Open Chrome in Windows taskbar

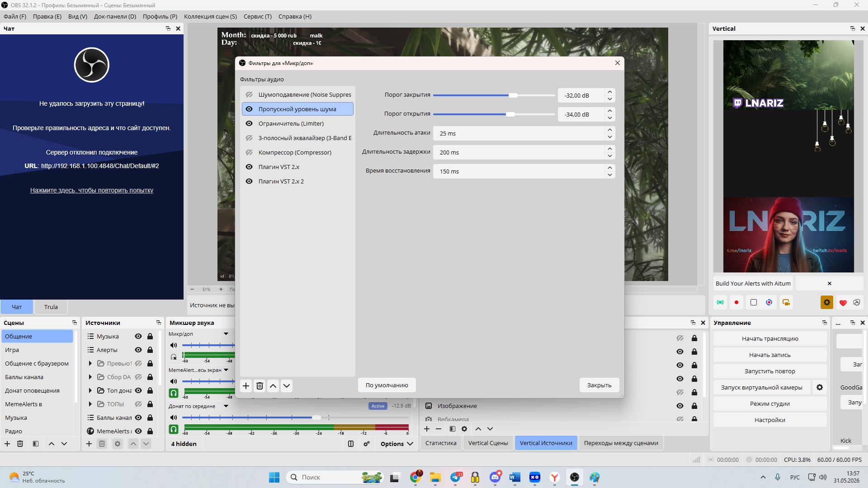coord(415,477)
